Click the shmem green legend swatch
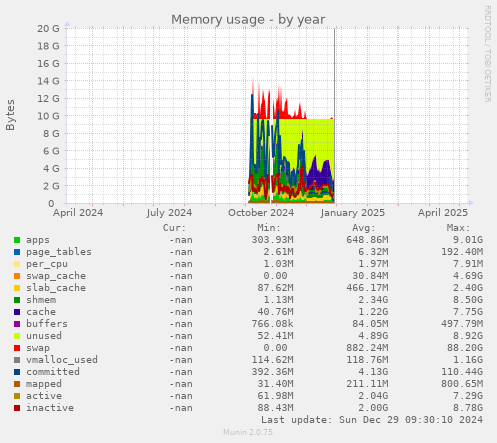The image size is (497, 443). [x=17, y=300]
